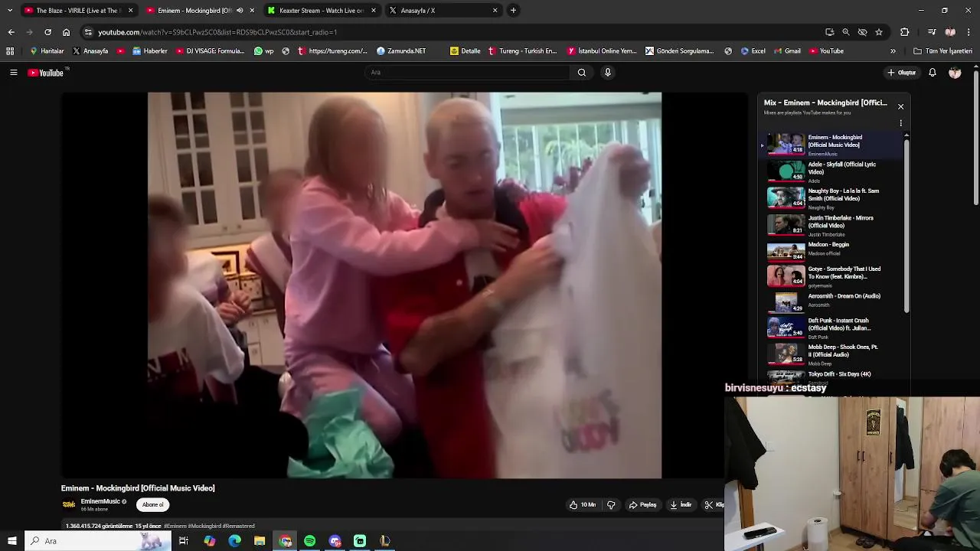Open the Haberler bookmark folder
Screen dimensions: 980x551
(x=150, y=51)
